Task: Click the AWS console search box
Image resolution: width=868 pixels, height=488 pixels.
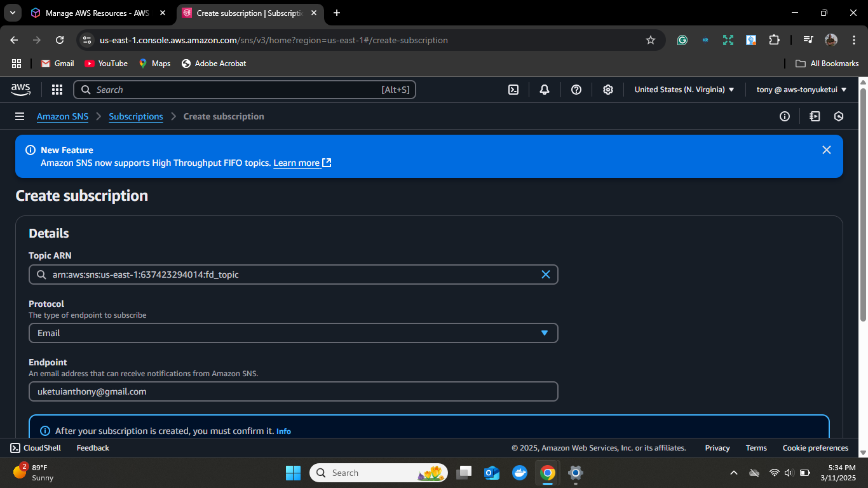Action: point(245,90)
